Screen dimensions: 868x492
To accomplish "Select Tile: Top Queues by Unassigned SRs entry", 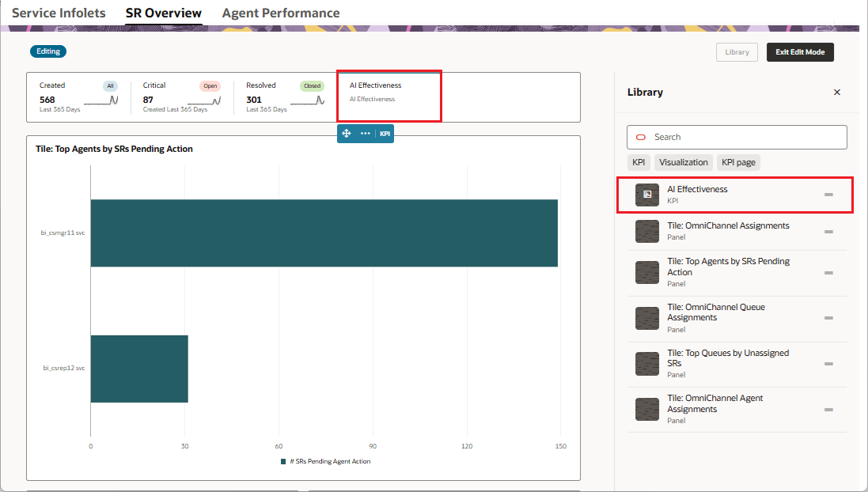I will click(x=737, y=364).
